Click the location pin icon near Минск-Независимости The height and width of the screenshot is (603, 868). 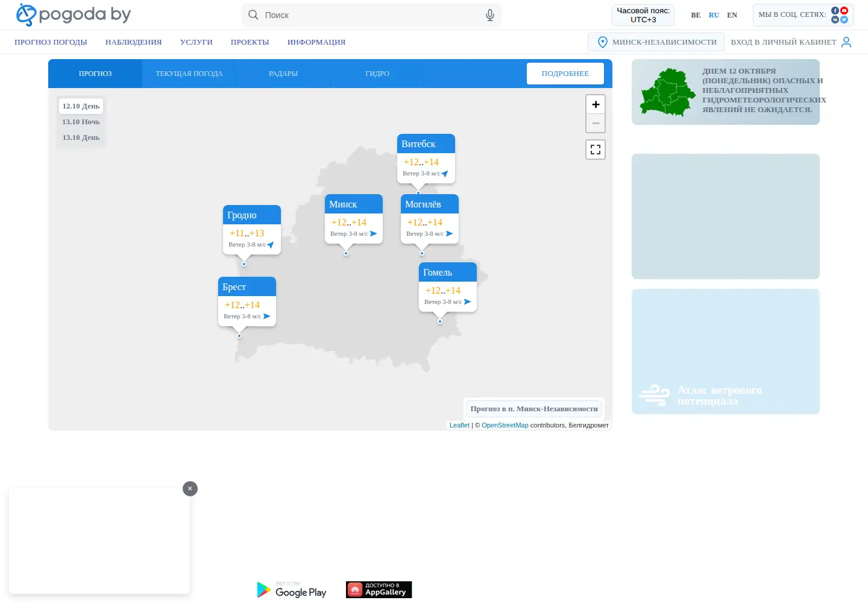coord(602,42)
